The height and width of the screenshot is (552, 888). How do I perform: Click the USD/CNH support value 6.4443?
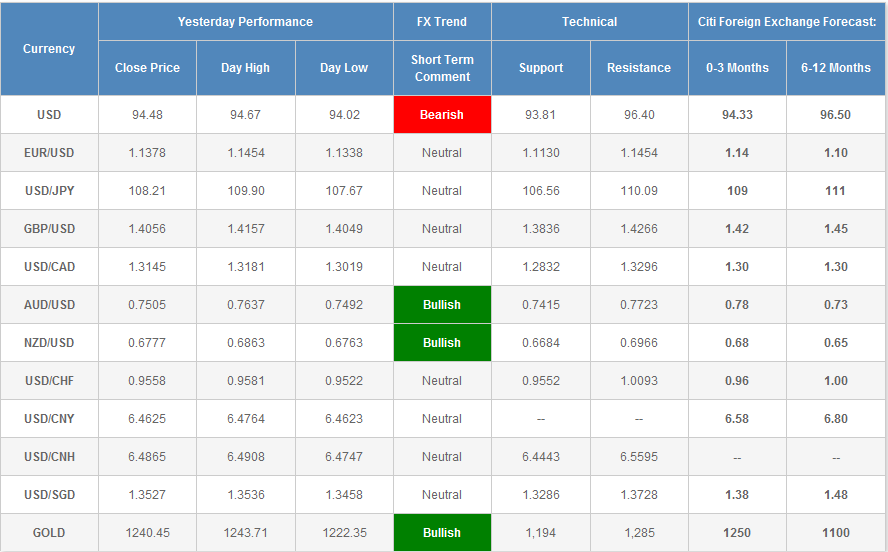pos(540,457)
